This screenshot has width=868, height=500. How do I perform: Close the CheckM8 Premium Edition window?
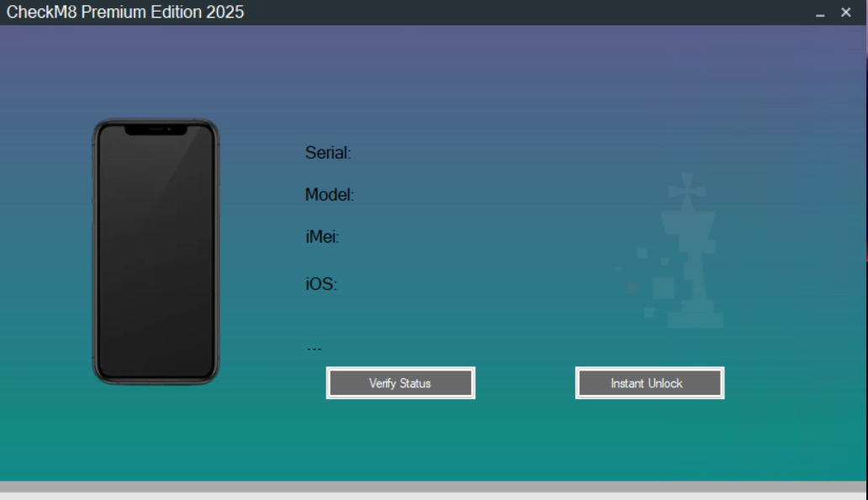pyautogui.click(x=846, y=13)
